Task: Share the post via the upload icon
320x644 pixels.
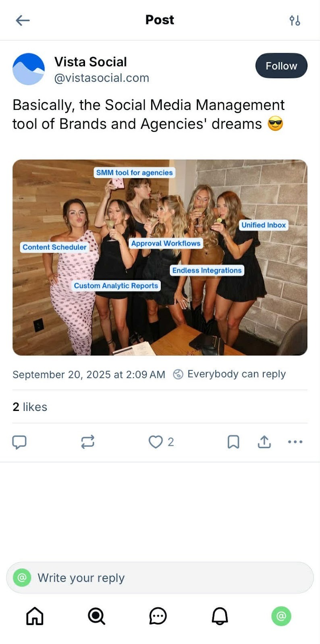Action: pyautogui.click(x=264, y=442)
